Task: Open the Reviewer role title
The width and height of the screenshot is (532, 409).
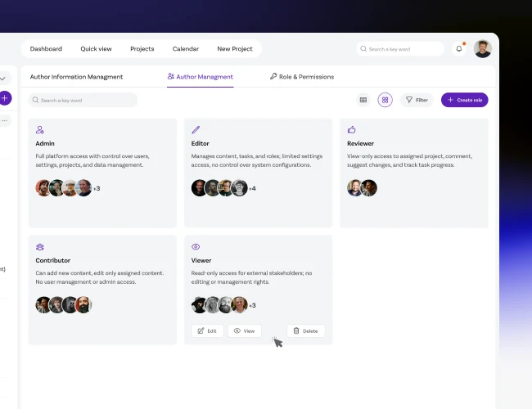Action: coord(360,143)
